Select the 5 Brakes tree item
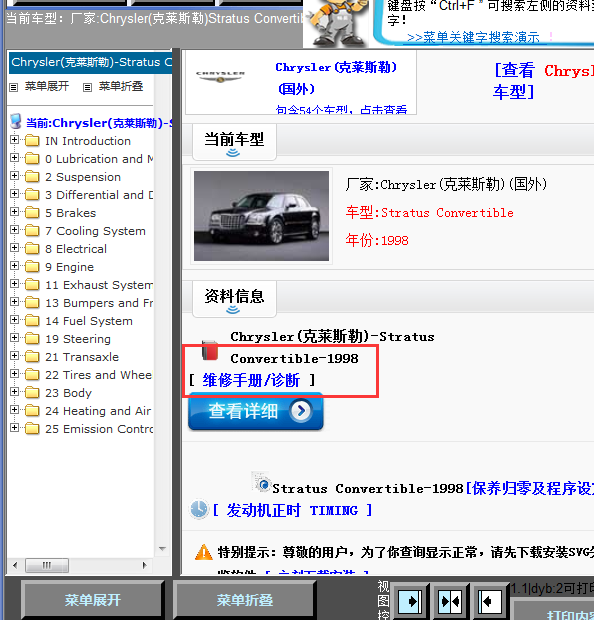Viewport: 594px width, 620px height. (70, 213)
